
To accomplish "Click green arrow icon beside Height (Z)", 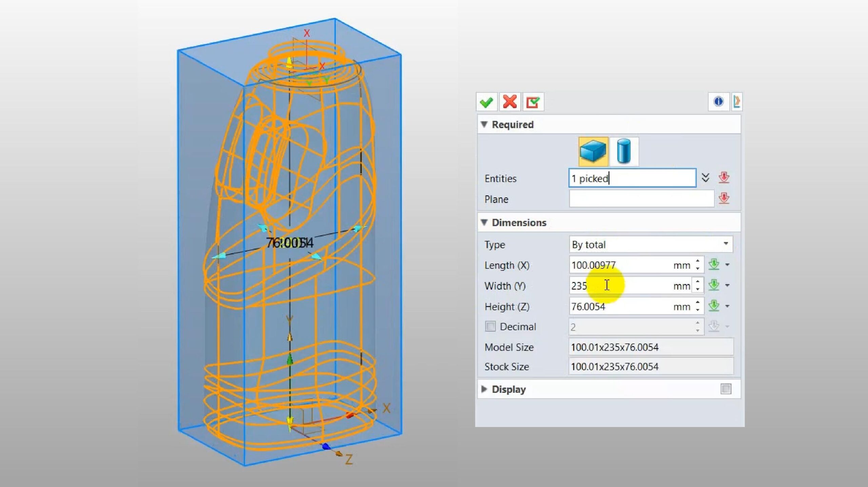I will 714,306.
